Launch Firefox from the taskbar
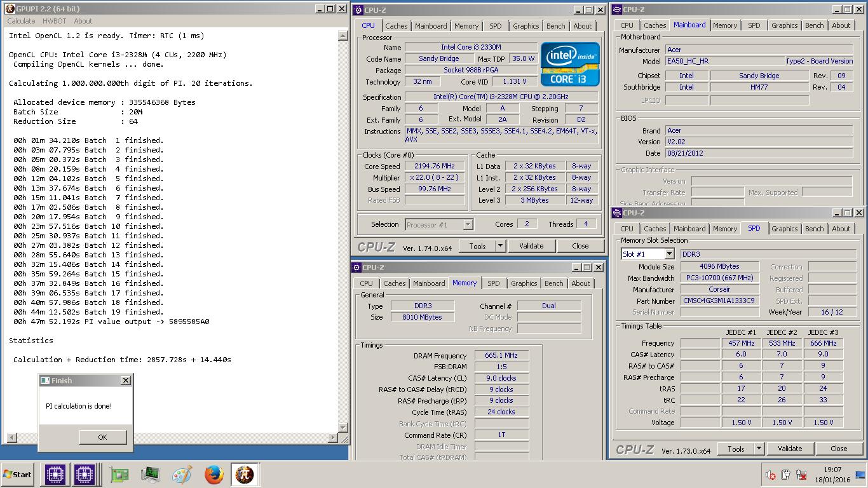The image size is (868, 488). pos(214,474)
